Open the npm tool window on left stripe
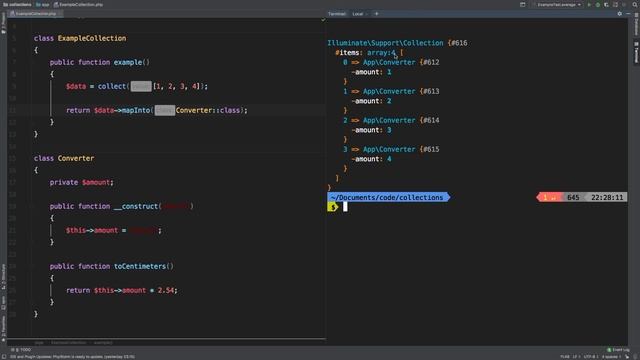640x360 pixels. click(x=3, y=303)
